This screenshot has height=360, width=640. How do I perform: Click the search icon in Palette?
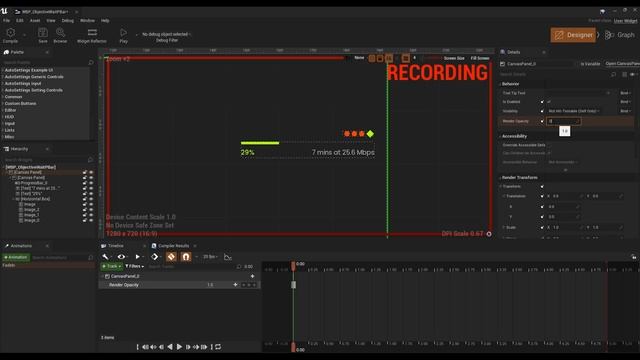[91, 62]
